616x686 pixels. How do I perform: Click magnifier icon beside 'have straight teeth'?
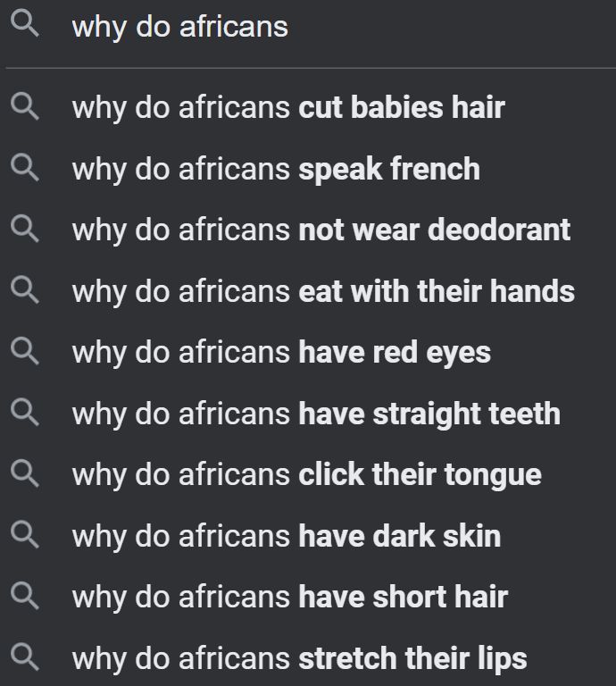tap(25, 413)
